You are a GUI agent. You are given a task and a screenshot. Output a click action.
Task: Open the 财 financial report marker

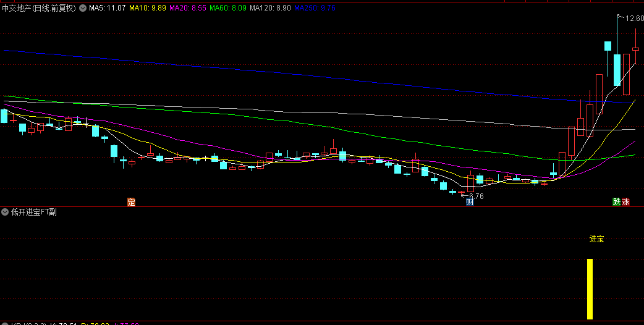coord(470,202)
